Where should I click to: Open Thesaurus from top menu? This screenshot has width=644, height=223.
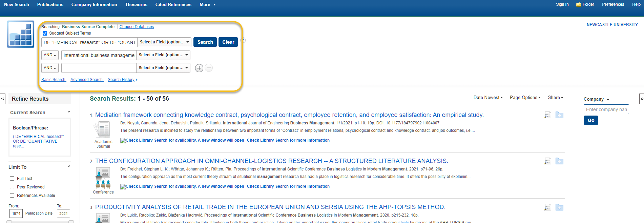click(x=136, y=4)
